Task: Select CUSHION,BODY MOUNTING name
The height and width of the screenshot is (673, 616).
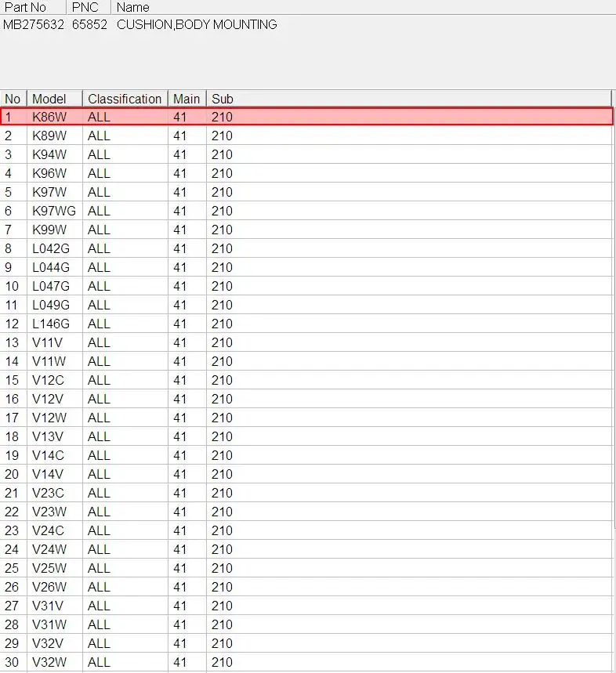Action: (197, 24)
